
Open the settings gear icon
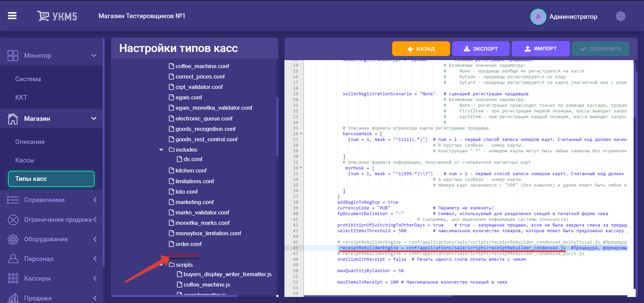[621, 16]
